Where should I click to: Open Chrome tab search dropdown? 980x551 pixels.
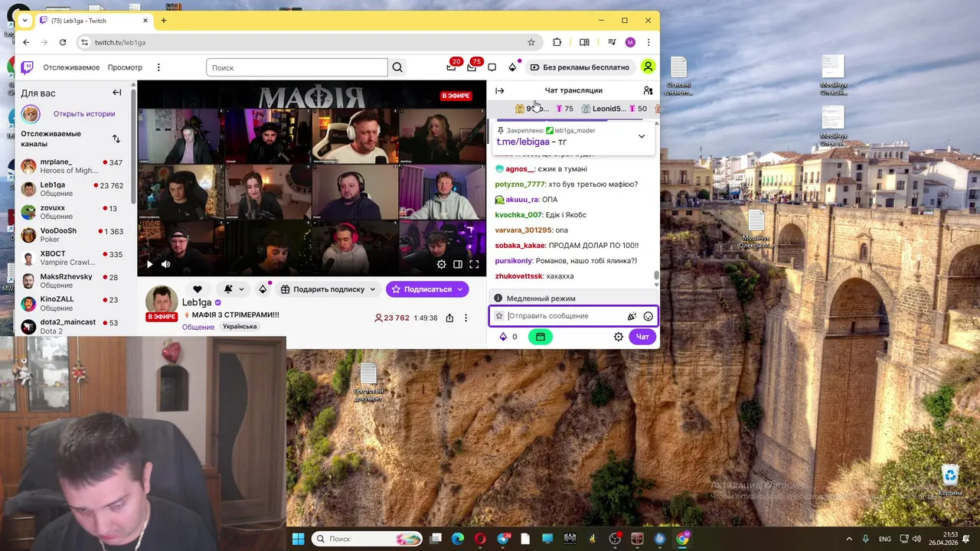tap(25, 21)
